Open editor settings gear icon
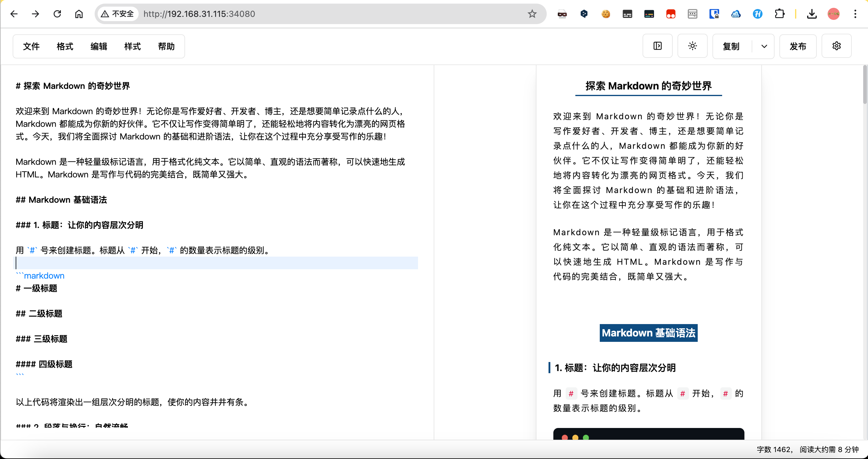 coord(836,46)
